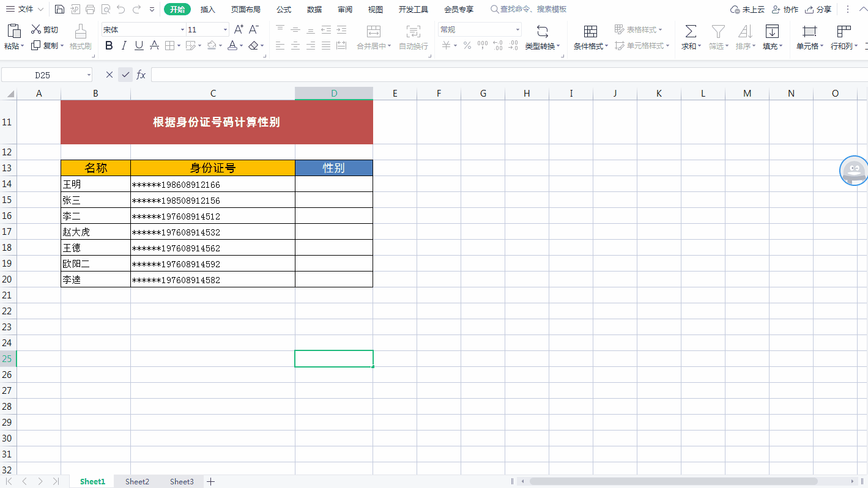The height and width of the screenshot is (488, 868).
Task: Toggle top vertical alignment
Action: coord(280,29)
